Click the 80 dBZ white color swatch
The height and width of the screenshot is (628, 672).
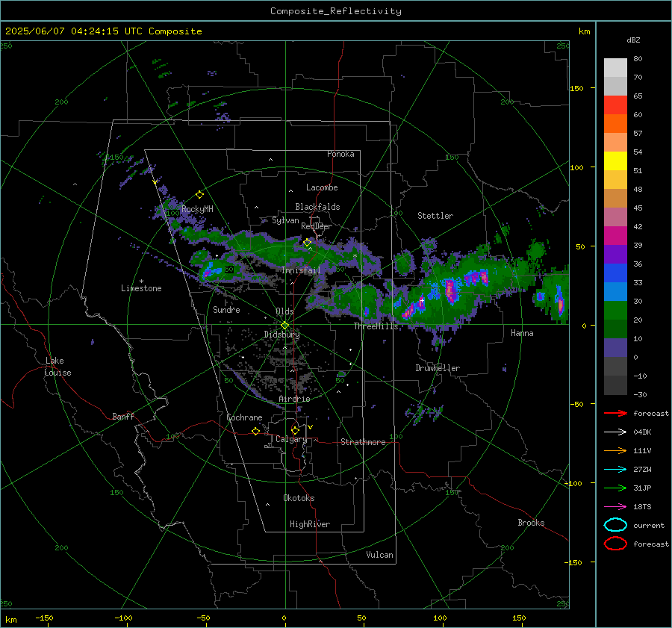(615, 67)
